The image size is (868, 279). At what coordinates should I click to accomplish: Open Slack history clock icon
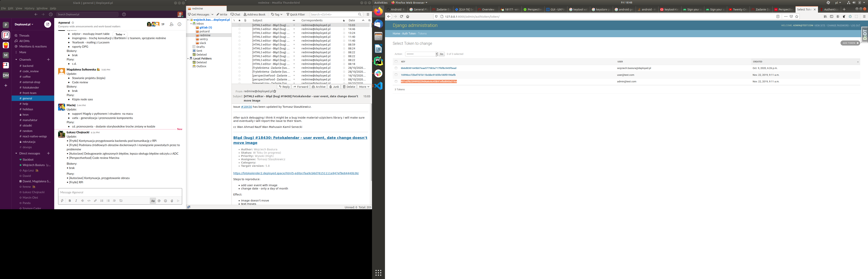click(51, 15)
